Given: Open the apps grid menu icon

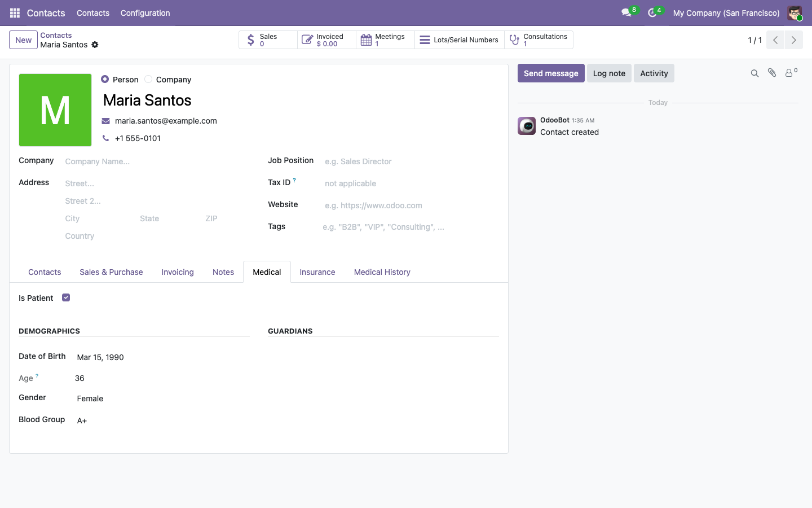Looking at the screenshot, I should click(x=15, y=13).
